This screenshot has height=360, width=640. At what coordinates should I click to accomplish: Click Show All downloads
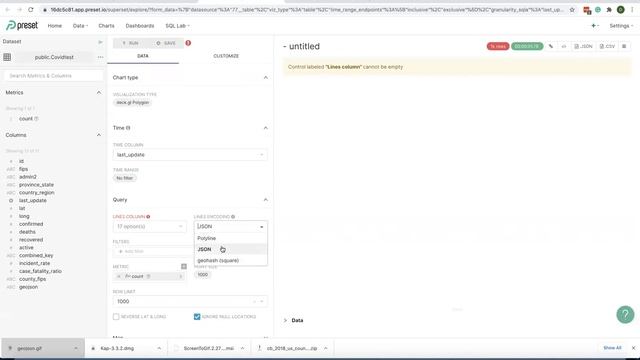[x=612, y=348]
